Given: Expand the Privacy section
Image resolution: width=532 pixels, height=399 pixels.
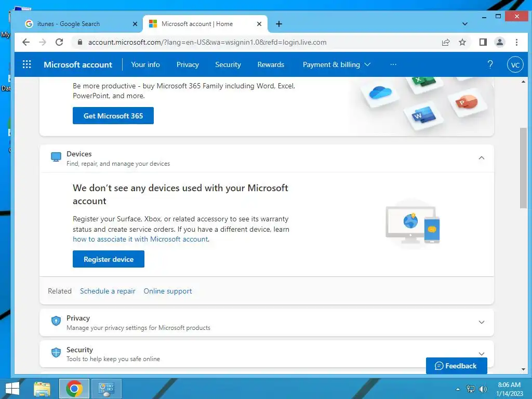Looking at the screenshot, I should click(482, 322).
